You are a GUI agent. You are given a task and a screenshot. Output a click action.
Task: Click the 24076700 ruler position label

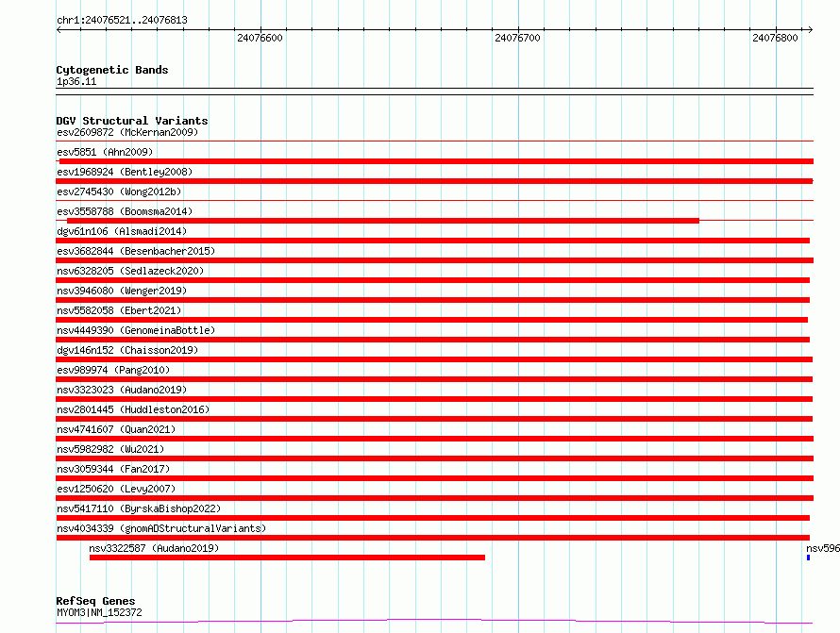tap(517, 38)
